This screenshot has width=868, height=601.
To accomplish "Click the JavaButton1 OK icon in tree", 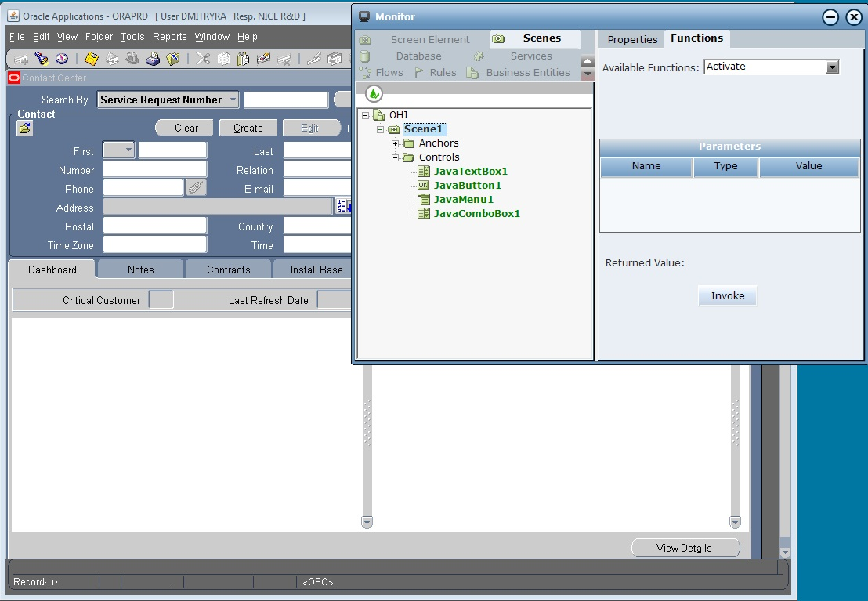I will point(424,186).
